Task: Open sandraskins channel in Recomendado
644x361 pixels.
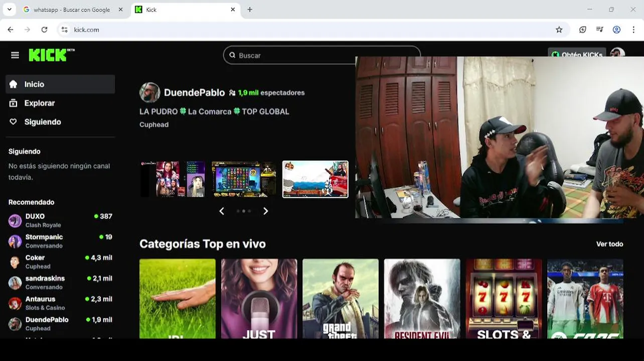Action: tap(60, 283)
